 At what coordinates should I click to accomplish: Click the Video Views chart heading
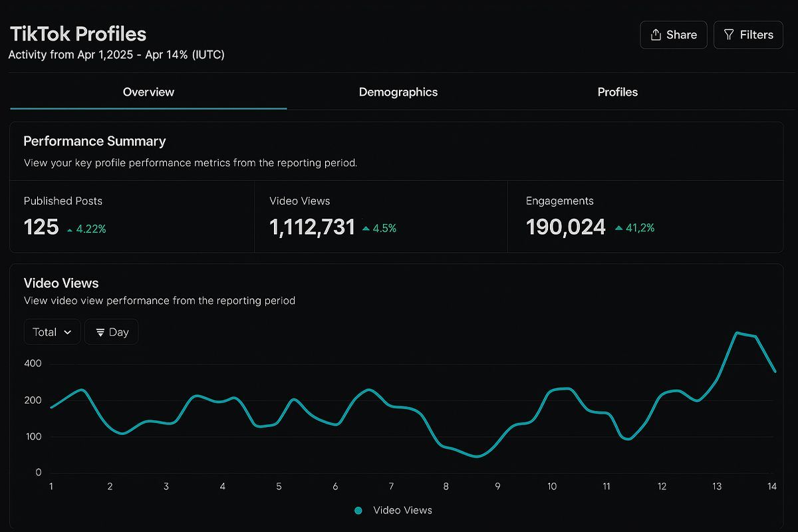tap(61, 283)
